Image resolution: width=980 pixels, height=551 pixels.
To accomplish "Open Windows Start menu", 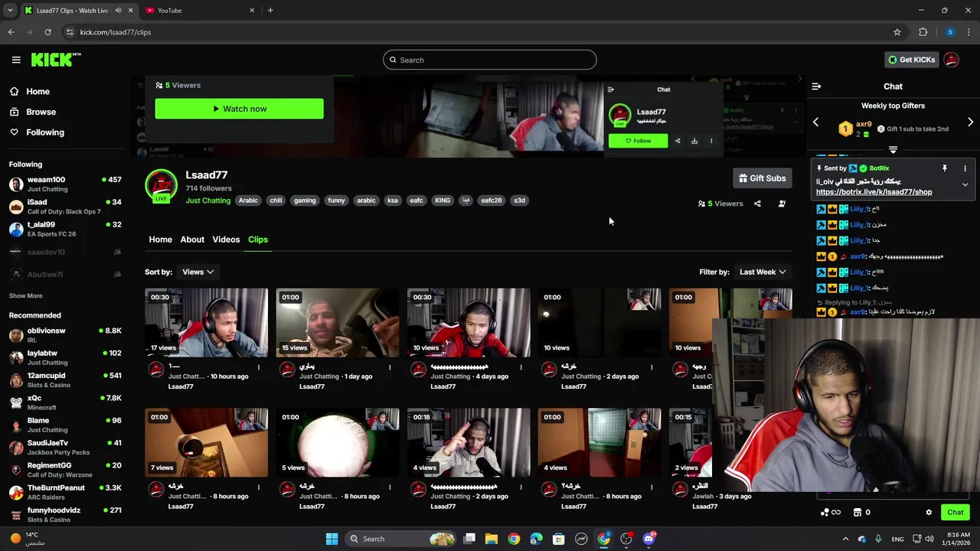I will point(332,539).
